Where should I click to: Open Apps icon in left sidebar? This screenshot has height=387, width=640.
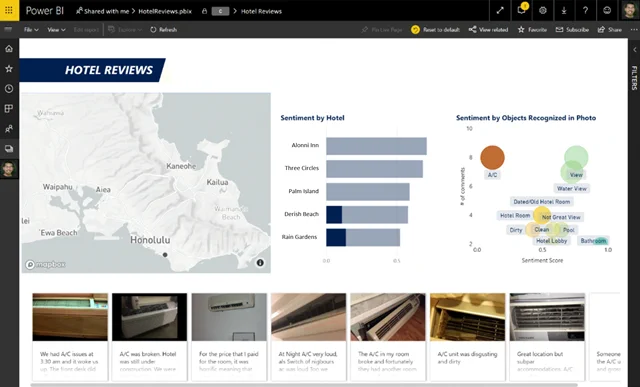pos(9,109)
